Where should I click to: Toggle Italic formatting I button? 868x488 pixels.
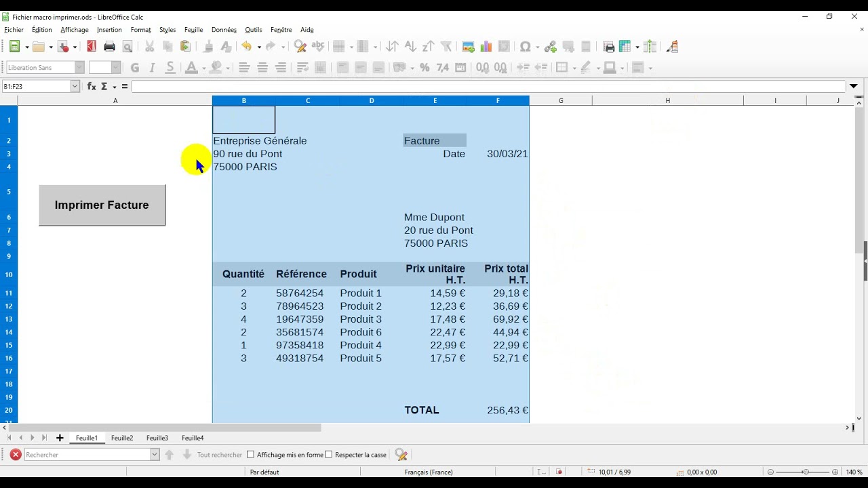pos(153,67)
